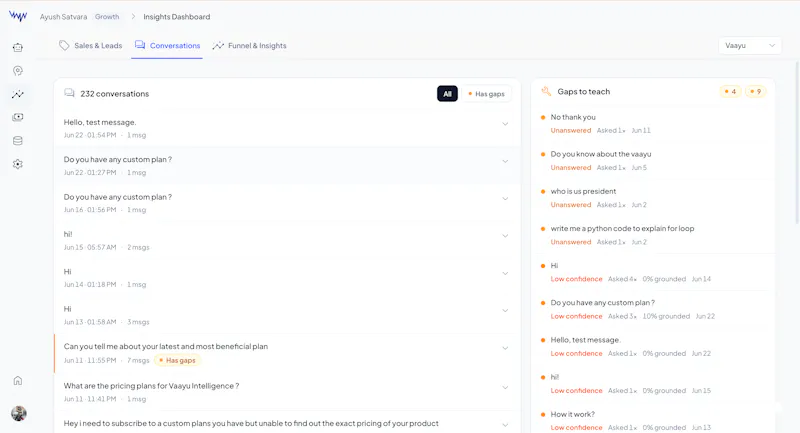Open the 'How it work?' gap item
The image size is (800, 433).
653,420
